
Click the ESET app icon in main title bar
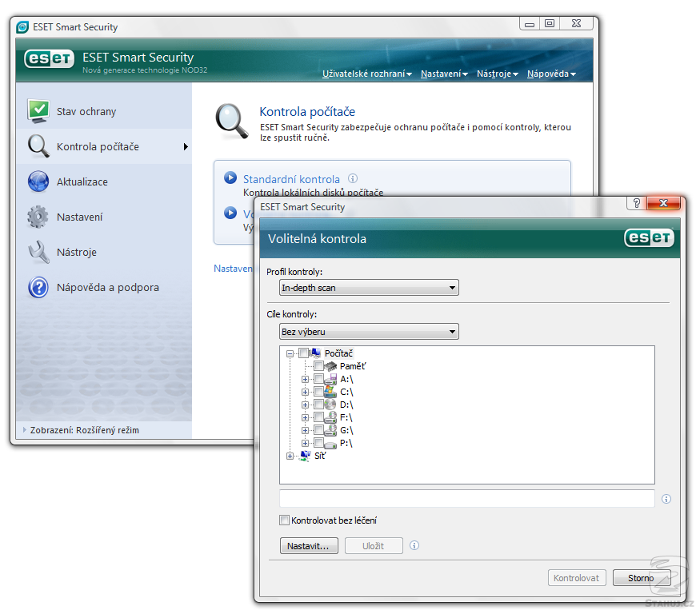pyautogui.click(x=22, y=27)
